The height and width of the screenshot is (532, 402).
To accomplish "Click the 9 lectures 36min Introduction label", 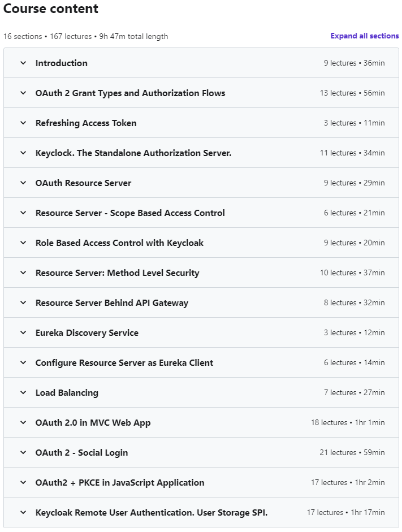I will click(x=354, y=63).
